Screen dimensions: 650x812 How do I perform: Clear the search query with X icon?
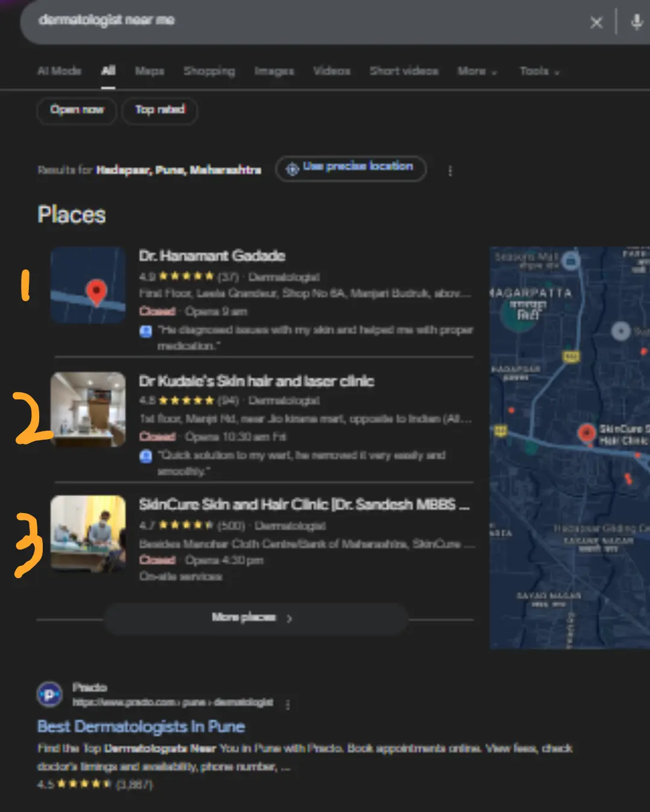pyautogui.click(x=596, y=23)
